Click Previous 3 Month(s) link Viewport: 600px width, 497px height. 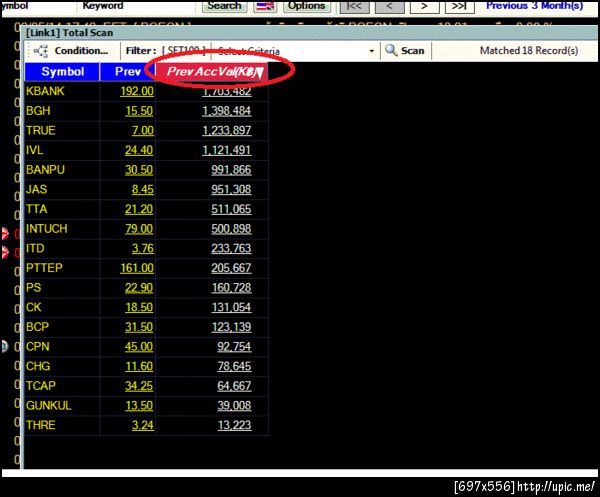coord(535,6)
